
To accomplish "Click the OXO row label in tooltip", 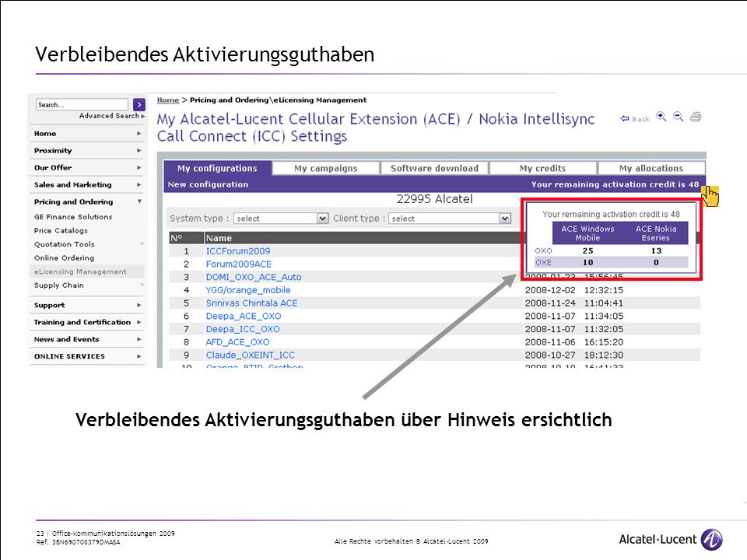I will pos(543,251).
